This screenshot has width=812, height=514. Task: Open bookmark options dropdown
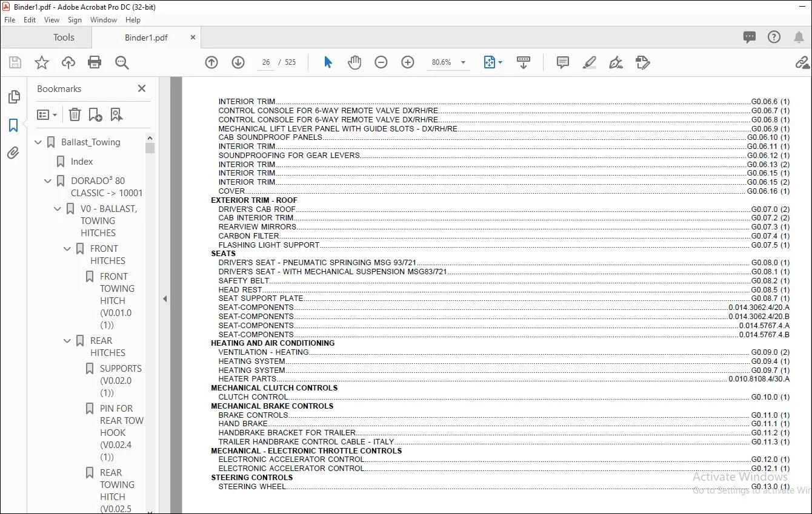47,114
